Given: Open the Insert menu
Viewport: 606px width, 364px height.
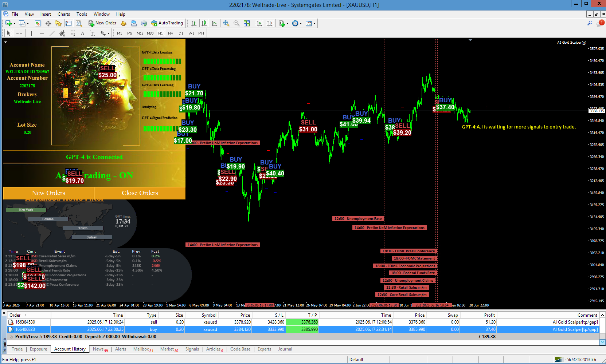Looking at the screenshot, I should [46, 14].
